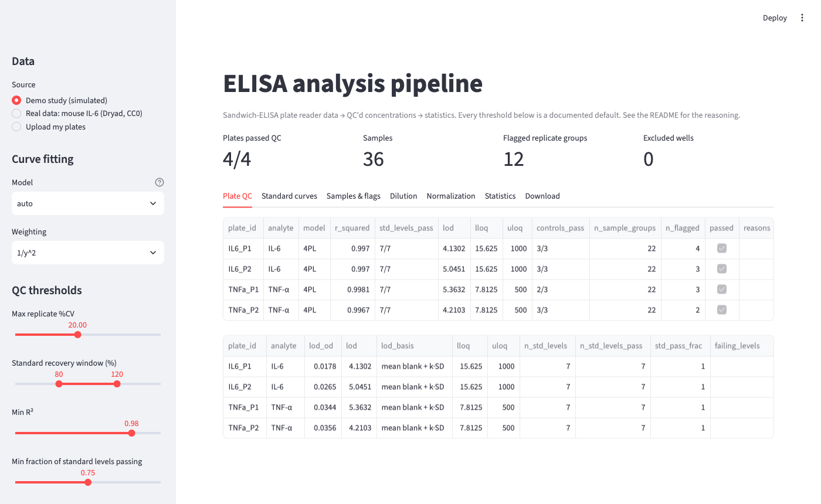Click the Plates passed QC value 4/4
This screenshot has height=504, width=821.
coord(237,159)
